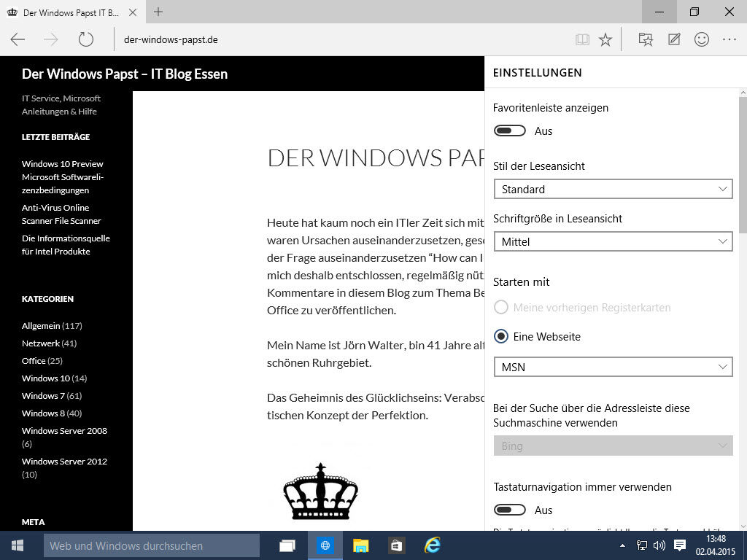747x560 pixels.
Task: Open Task View in the taskbar
Action: tap(287, 545)
